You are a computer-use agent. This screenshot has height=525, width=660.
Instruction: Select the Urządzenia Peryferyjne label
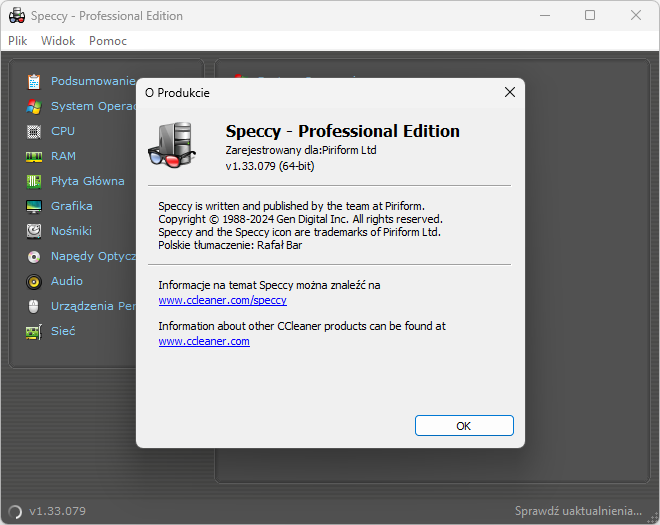click(x=93, y=306)
